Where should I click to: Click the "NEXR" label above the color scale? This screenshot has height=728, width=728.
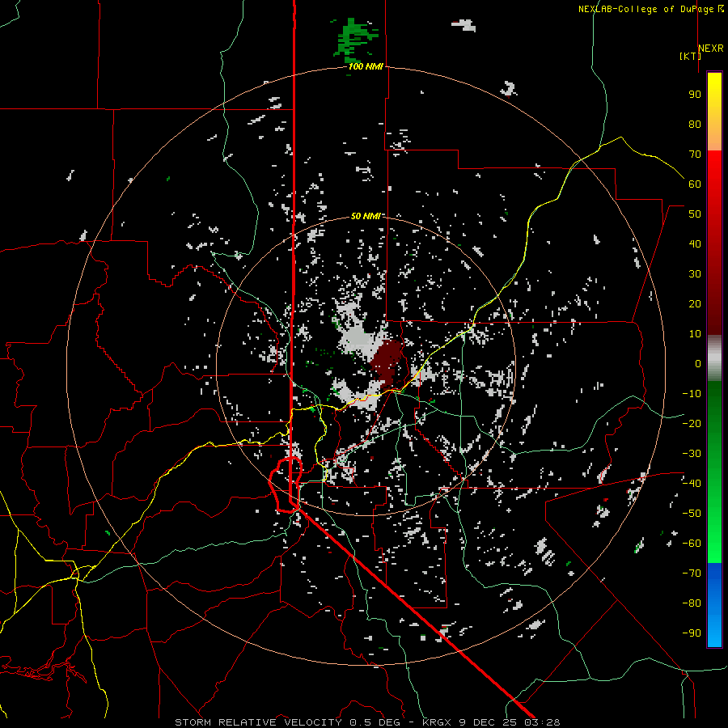pyautogui.click(x=711, y=49)
